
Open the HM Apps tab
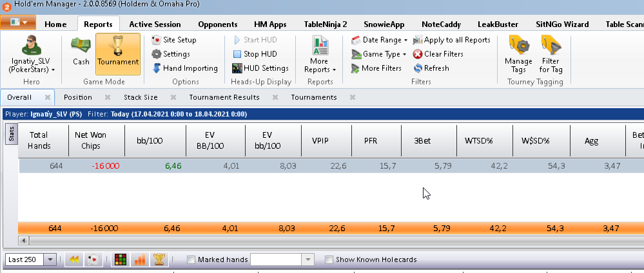coord(270,24)
